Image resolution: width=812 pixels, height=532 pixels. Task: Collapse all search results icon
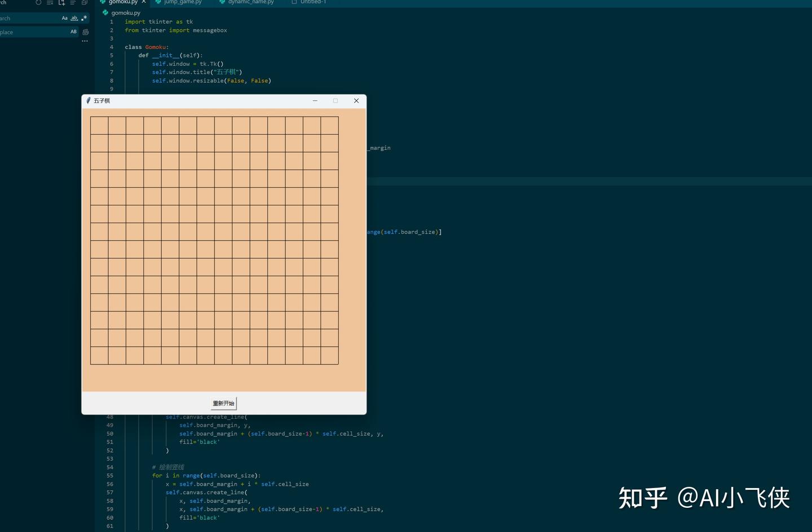84,3
